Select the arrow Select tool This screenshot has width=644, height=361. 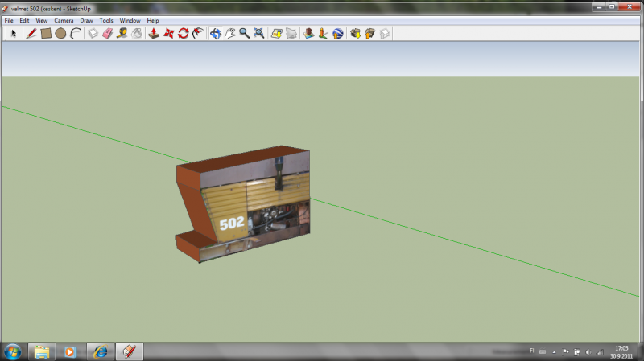pos(14,33)
